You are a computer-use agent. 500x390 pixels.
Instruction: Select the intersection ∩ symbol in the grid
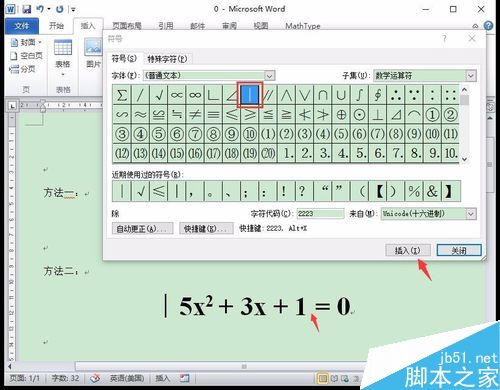pos(323,95)
